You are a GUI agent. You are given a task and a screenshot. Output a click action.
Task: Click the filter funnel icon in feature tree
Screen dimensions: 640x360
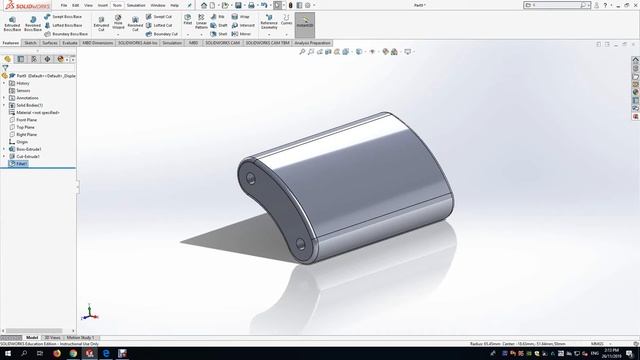pyautogui.click(x=5, y=68)
